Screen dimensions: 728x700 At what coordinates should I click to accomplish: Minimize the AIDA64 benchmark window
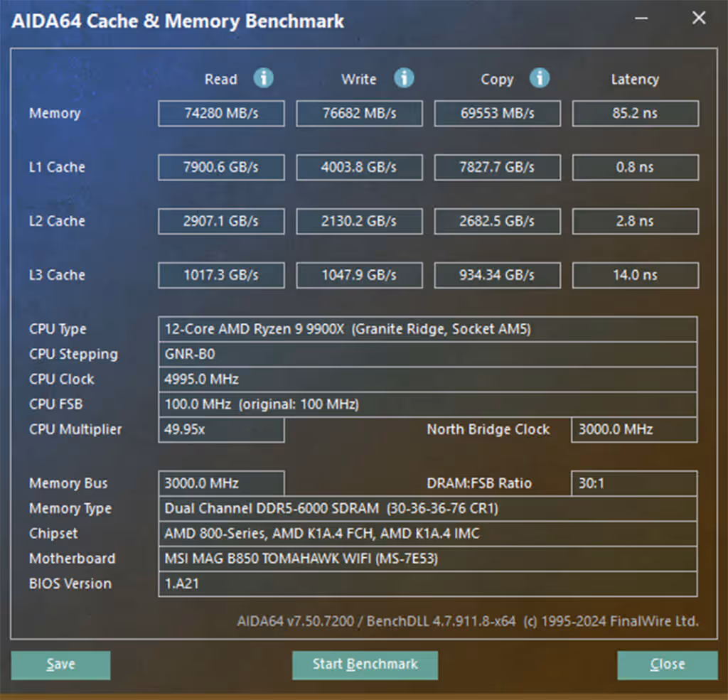click(641, 18)
